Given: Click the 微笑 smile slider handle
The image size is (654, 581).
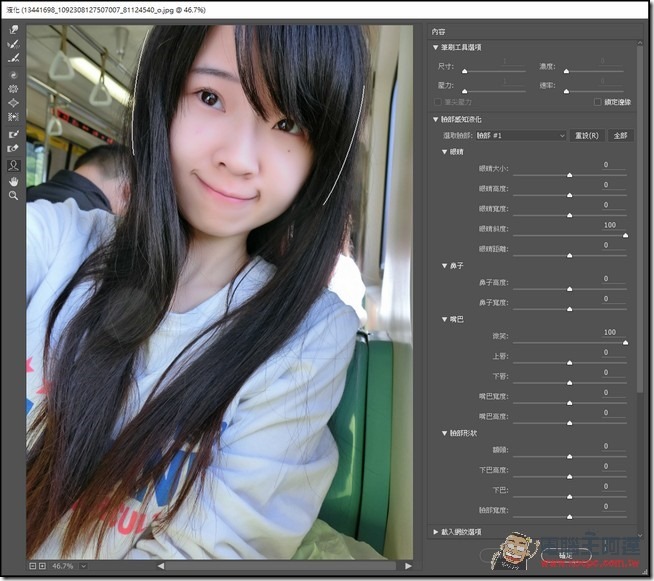Looking at the screenshot, I should (625, 343).
